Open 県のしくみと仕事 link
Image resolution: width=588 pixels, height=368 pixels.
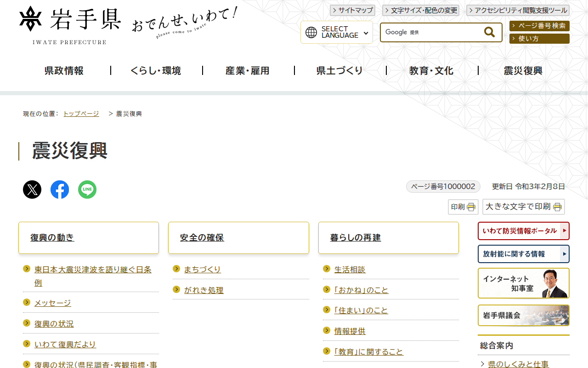click(519, 364)
